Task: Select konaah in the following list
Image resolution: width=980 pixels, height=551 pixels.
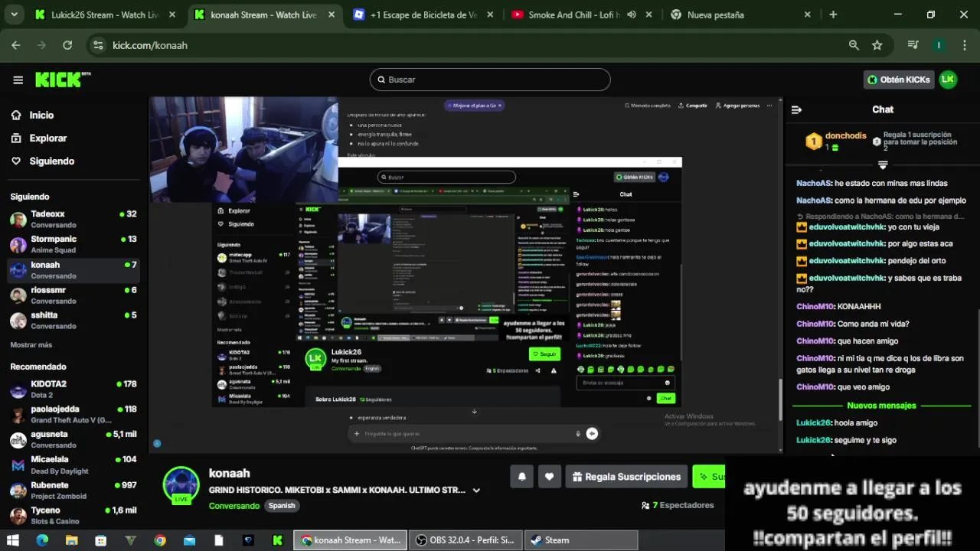Action: 73,269
